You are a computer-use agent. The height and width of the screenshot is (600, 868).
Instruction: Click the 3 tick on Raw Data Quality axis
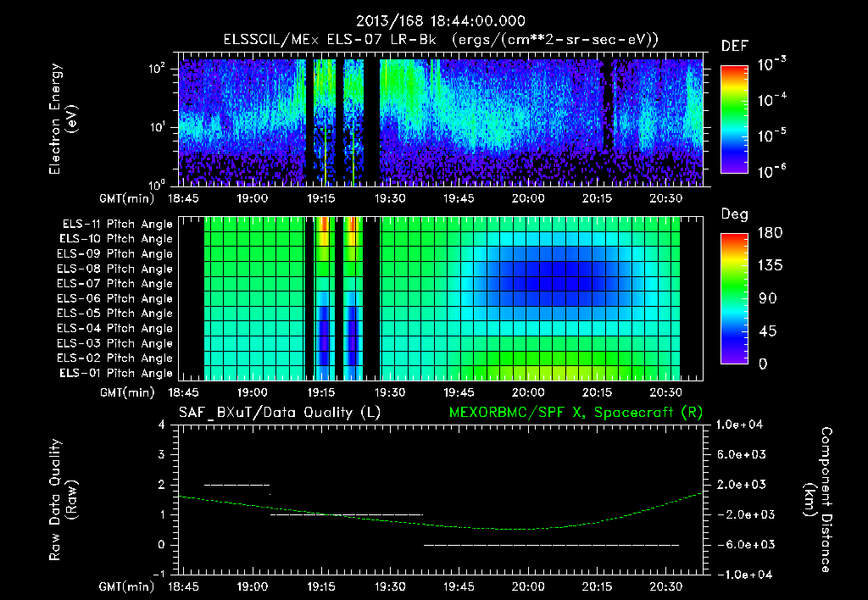coord(161,454)
